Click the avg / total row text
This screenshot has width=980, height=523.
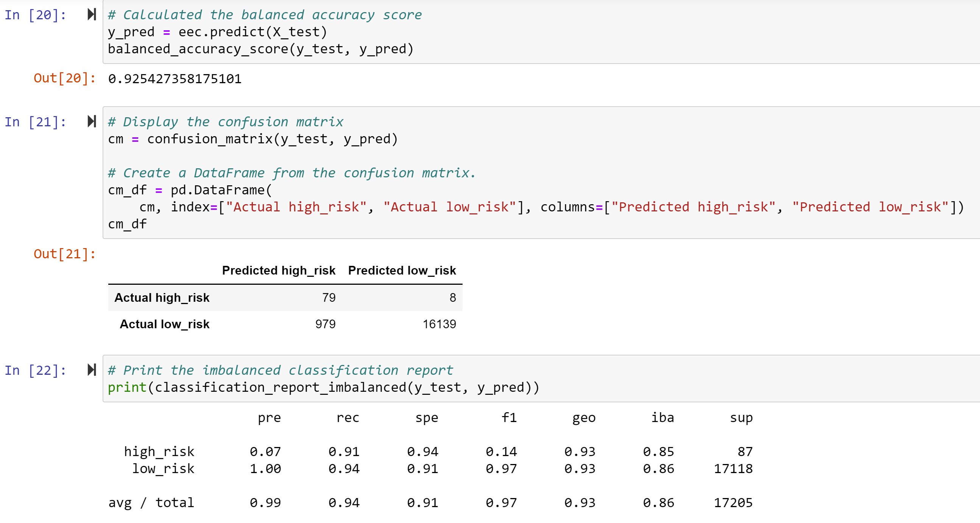click(151, 503)
